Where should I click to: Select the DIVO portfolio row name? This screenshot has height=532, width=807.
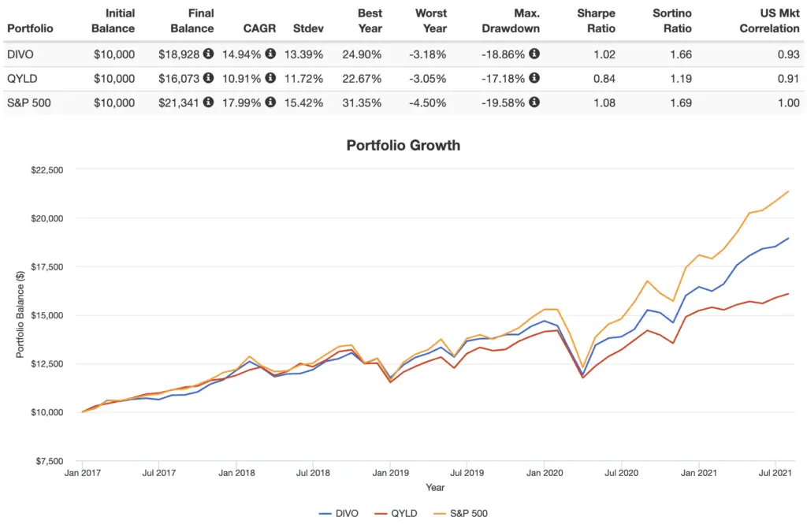20,54
